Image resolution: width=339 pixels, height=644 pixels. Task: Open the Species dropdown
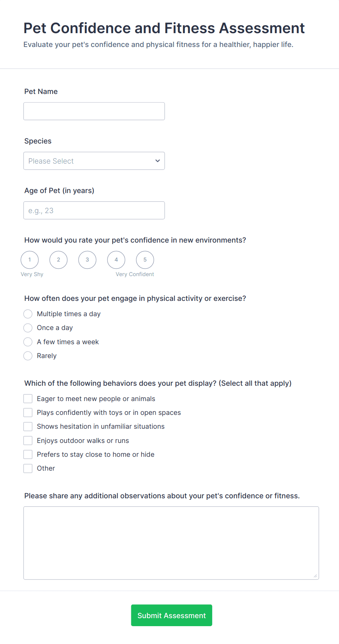tap(94, 161)
